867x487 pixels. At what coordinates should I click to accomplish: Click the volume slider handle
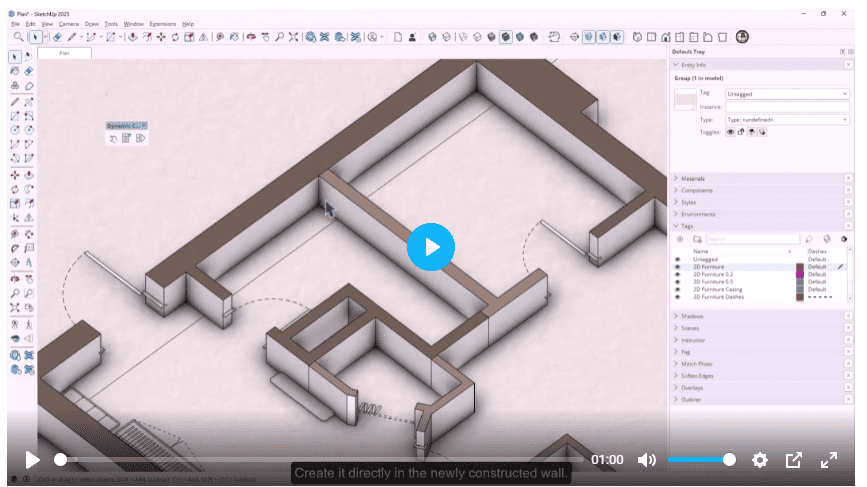pyautogui.click(x=729, y=459)
